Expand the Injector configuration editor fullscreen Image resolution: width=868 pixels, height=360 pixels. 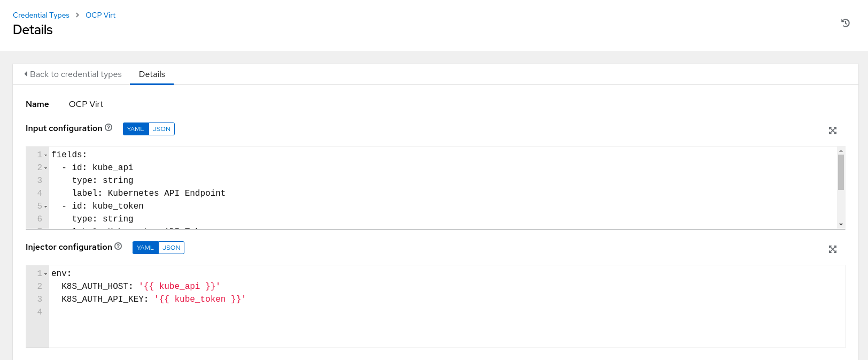[832, 249]
